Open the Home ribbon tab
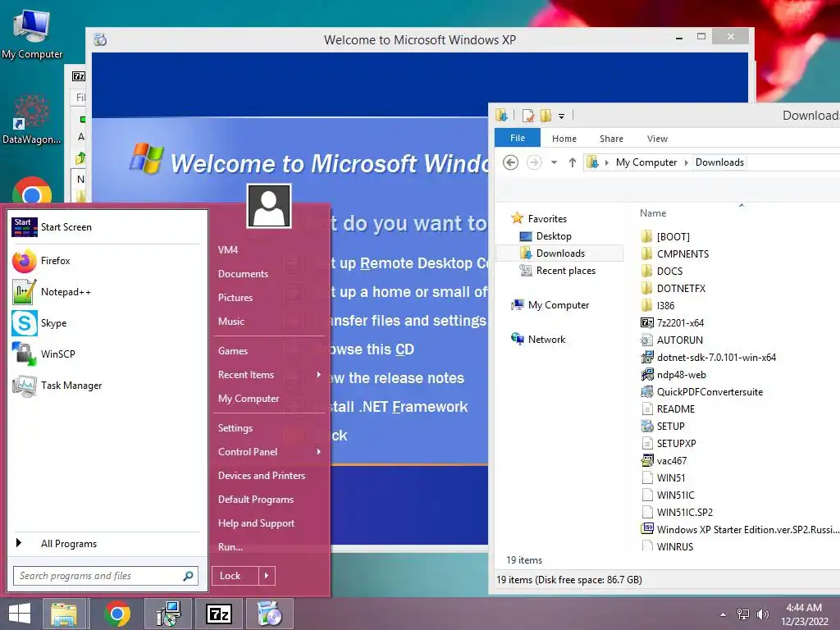 [x=564, y=139]
